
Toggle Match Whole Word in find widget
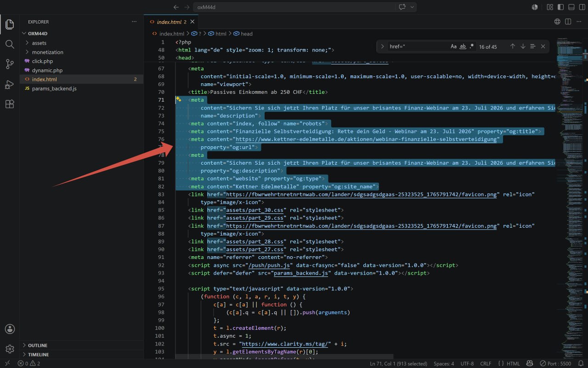pos(463,46)
